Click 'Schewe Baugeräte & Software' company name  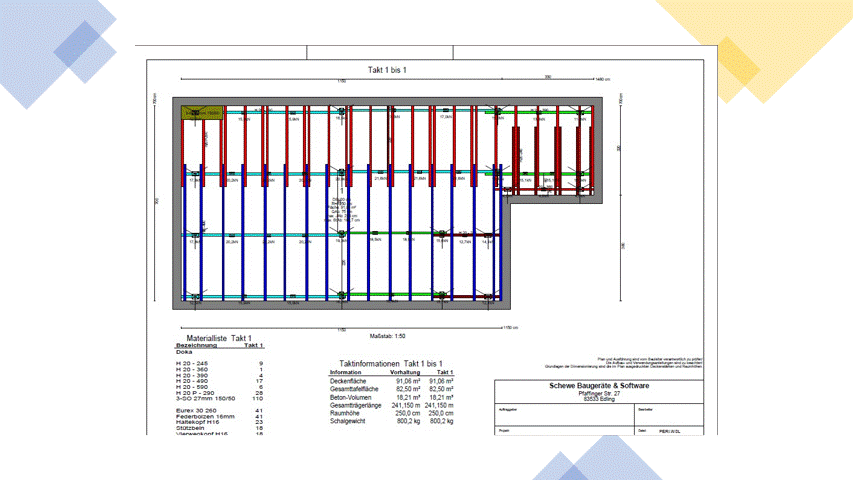point(599,386)
